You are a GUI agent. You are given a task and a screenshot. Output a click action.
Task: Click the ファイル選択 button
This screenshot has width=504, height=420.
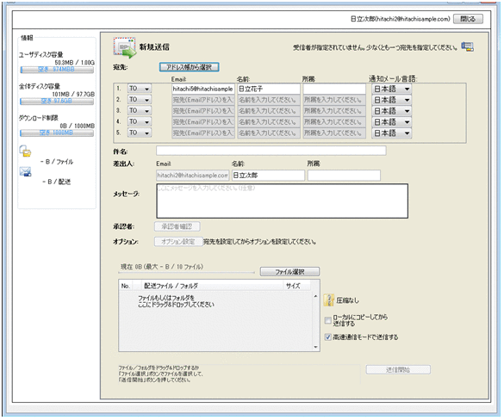coord(289,272)
